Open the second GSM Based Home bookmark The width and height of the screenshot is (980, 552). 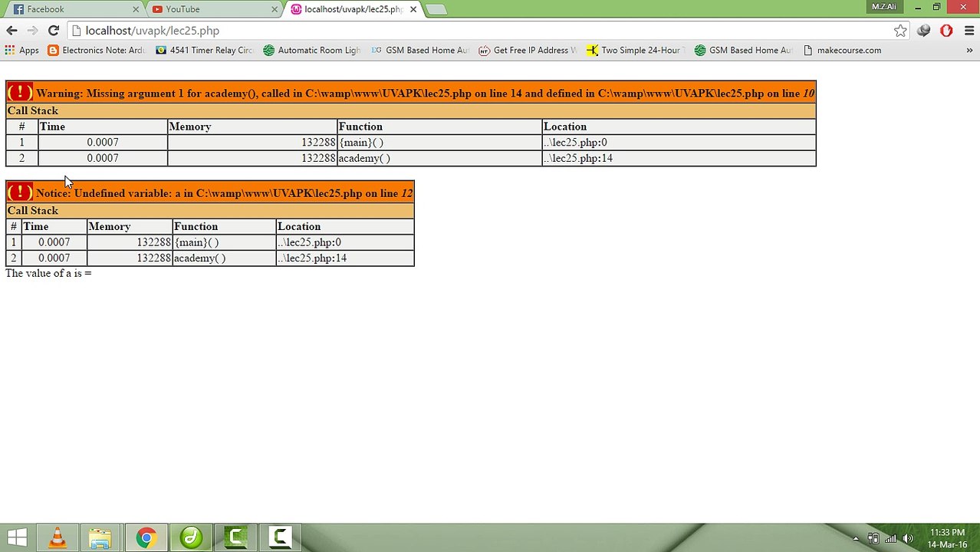743,51
